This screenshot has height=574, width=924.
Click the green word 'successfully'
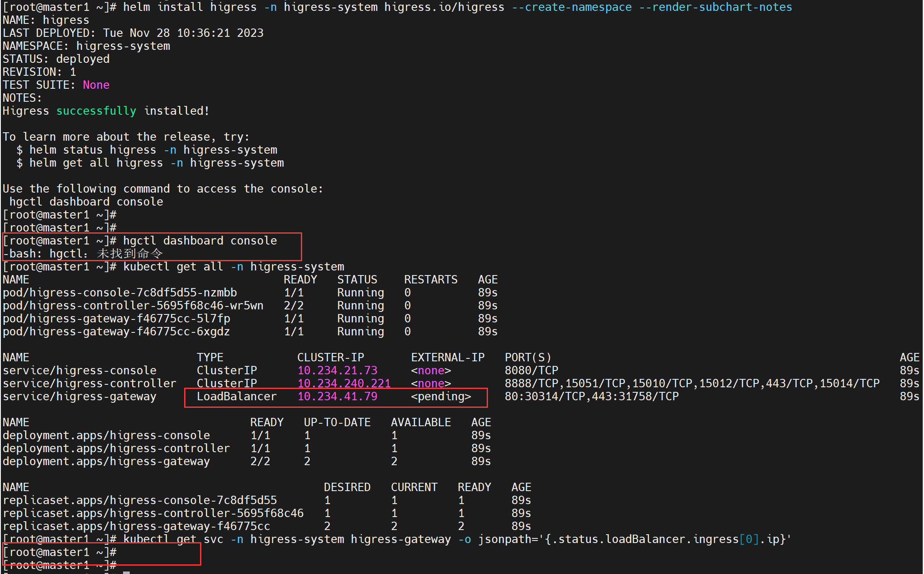(x=96, y=111)
